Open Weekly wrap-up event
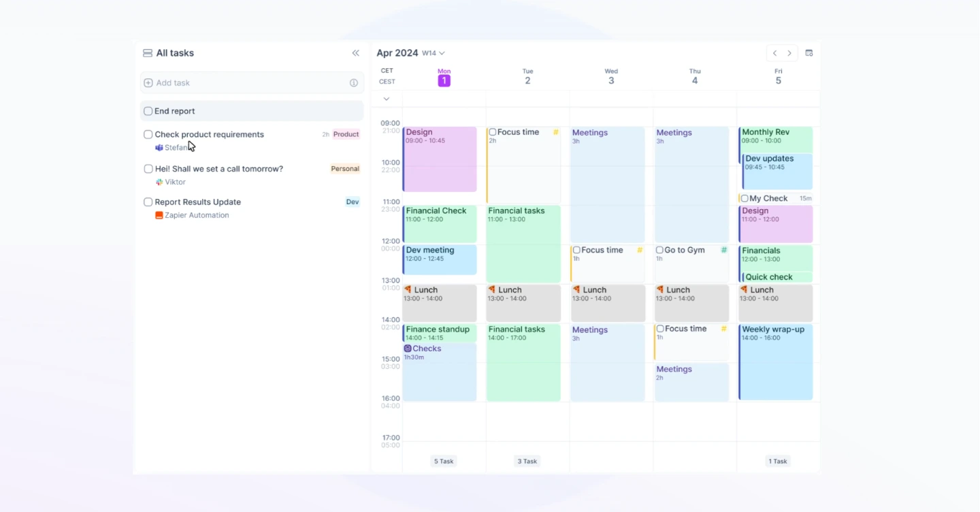 click(776, 362)
